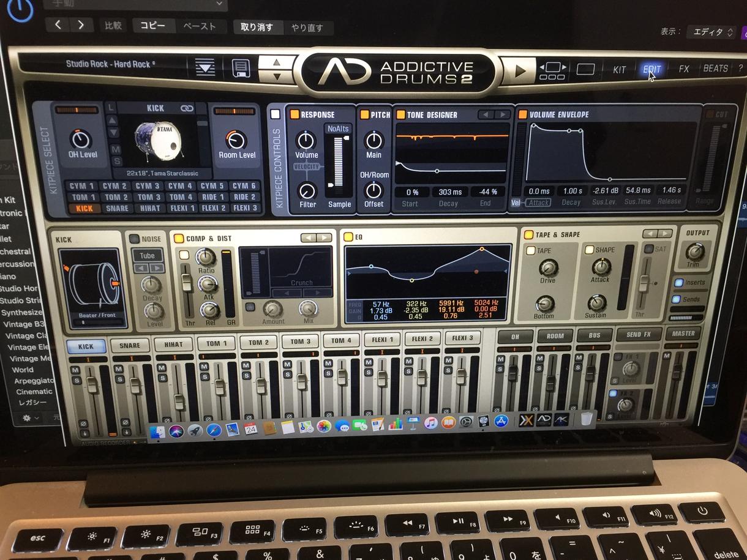Toggle the TAPE checkbox

coord(531,250)
